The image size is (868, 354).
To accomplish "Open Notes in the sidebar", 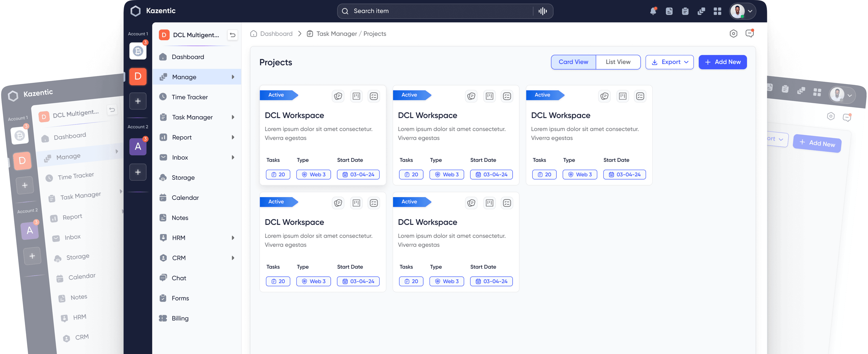I will (x=197, y=218).
